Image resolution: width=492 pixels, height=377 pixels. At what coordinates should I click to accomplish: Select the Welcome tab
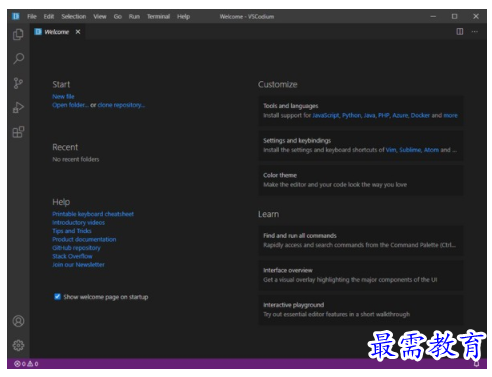click(x=57, y=32)
